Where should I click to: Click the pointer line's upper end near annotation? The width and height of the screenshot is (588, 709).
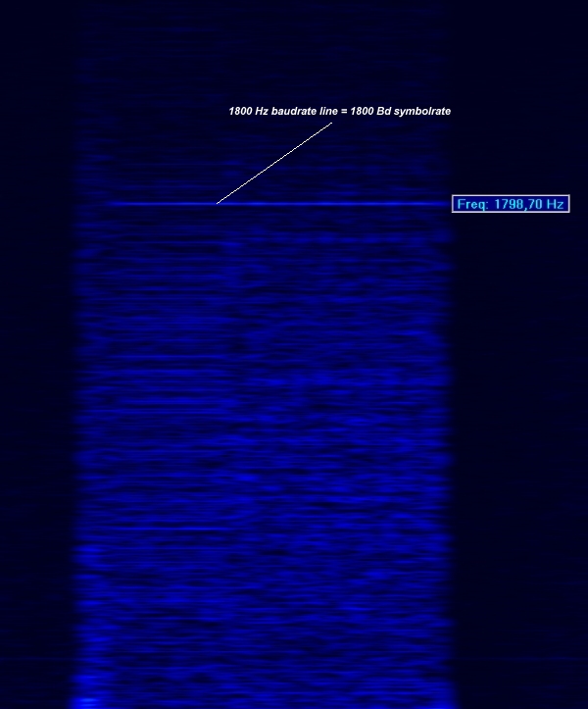tap(330, 123)
